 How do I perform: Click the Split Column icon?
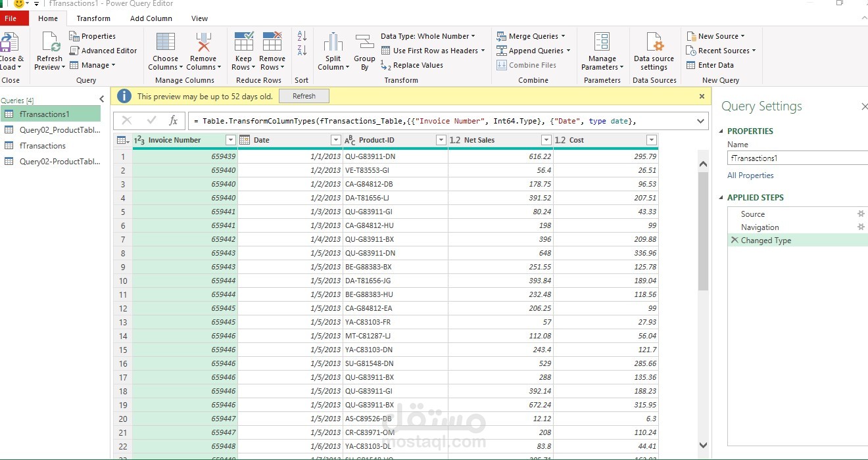pyautogui.click(x=333, y=42)
